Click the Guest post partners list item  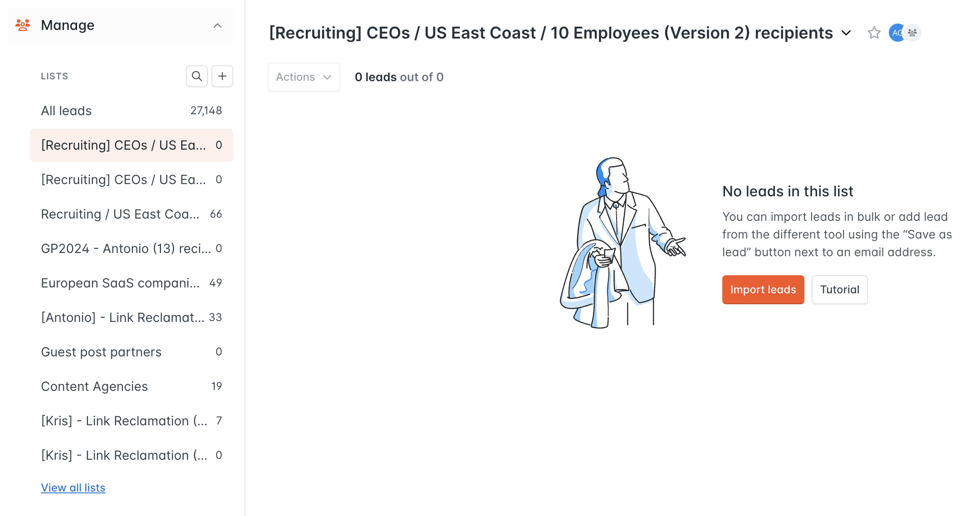tap(101, 351)
